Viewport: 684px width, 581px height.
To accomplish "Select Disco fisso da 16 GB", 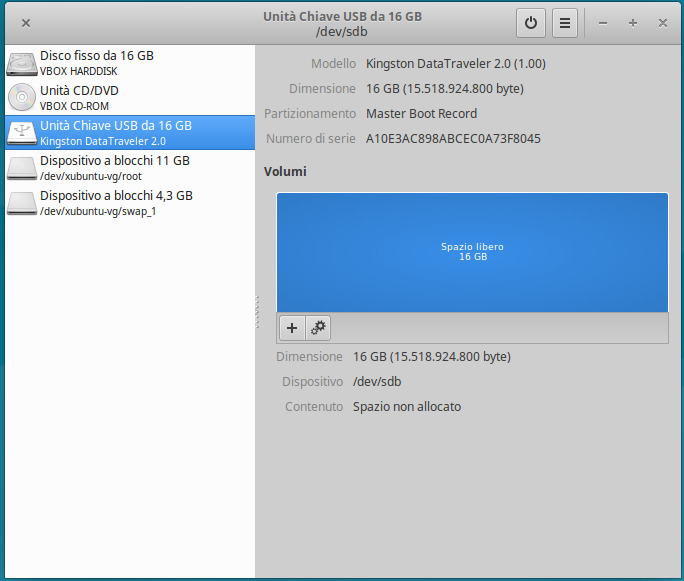I will coord(130,63).
